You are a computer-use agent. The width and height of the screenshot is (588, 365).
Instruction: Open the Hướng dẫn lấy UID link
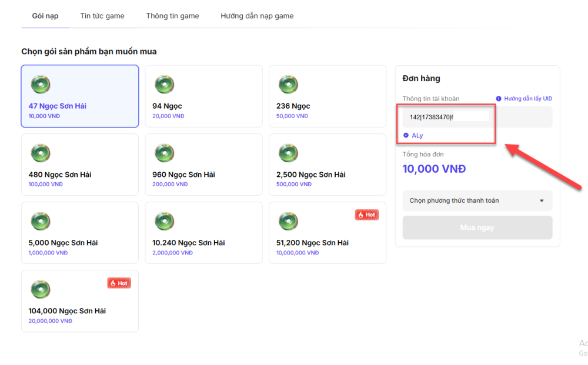click(x=527, y=99)
